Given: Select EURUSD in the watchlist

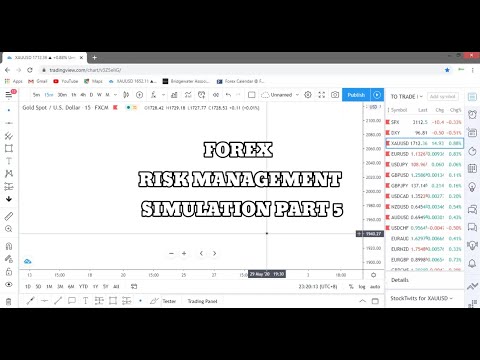Looking at the screenshot, I should tap(424, 154).
